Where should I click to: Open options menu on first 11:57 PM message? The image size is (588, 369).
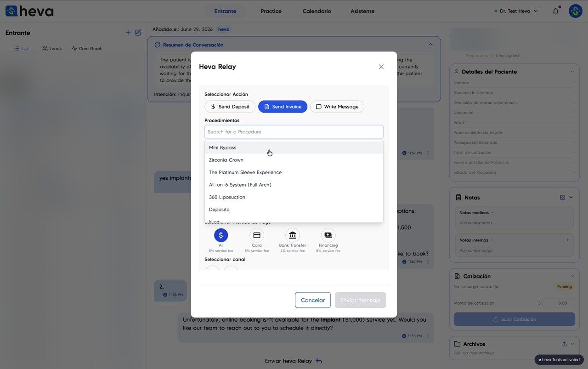click(428, 153)
